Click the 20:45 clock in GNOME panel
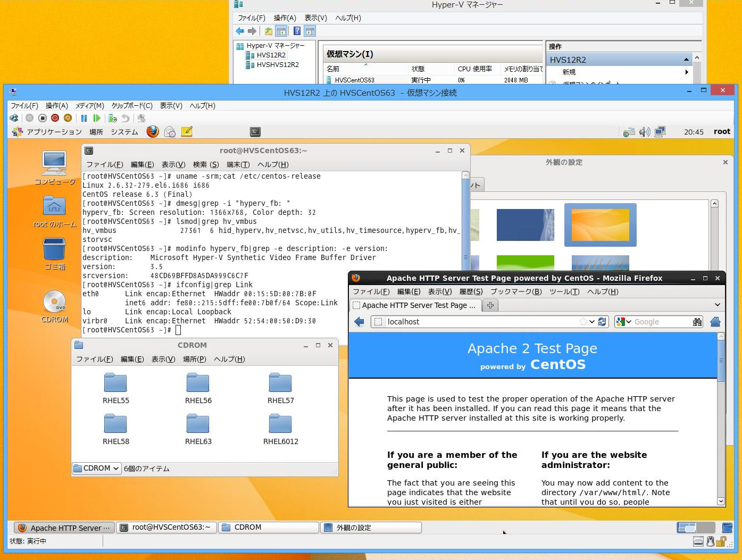This screenshot has height=560, width=742. [x=694, y=132]
